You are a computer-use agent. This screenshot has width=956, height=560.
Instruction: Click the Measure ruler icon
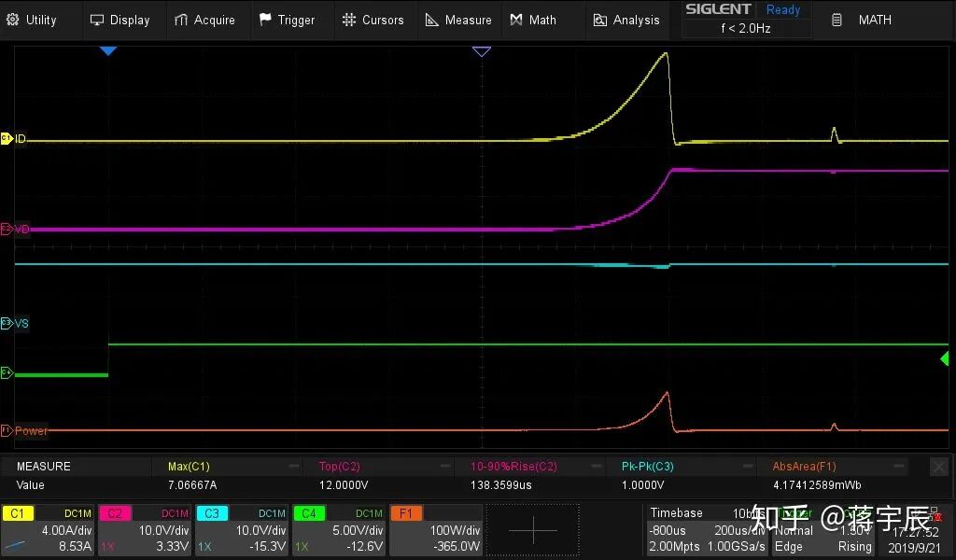point(431,21)
